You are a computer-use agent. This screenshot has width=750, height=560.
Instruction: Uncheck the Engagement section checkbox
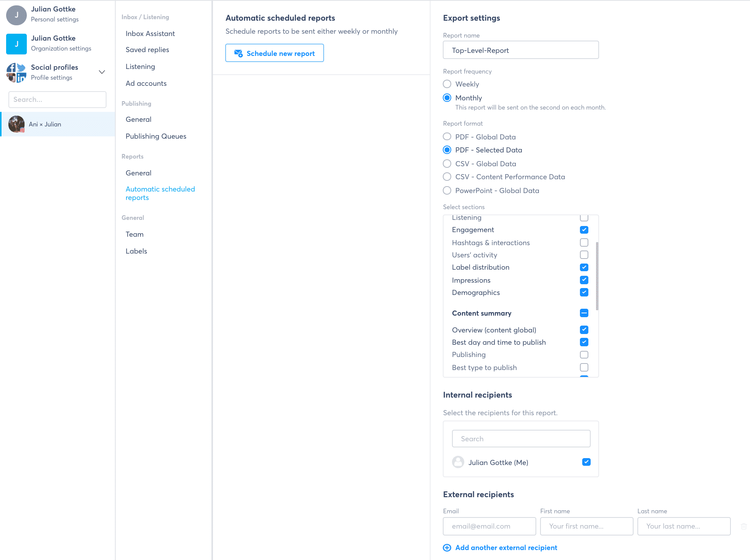[x=584, y=230]
